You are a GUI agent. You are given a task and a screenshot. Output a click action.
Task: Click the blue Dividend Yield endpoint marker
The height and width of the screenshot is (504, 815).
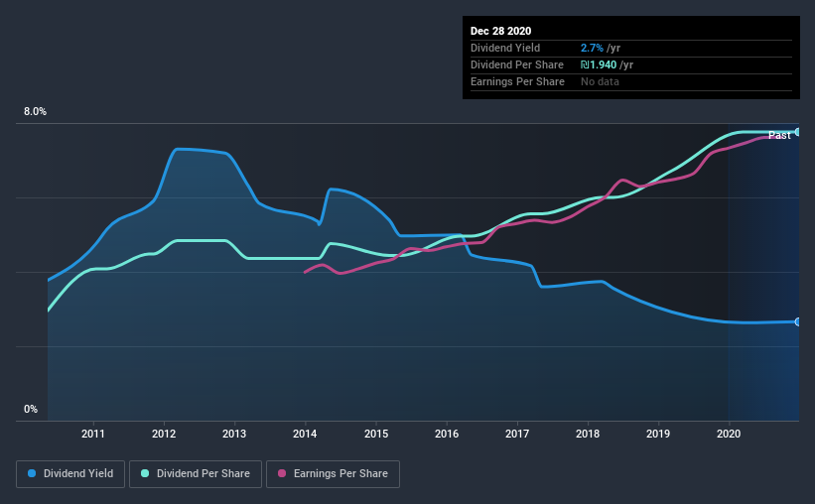[797, 322]
